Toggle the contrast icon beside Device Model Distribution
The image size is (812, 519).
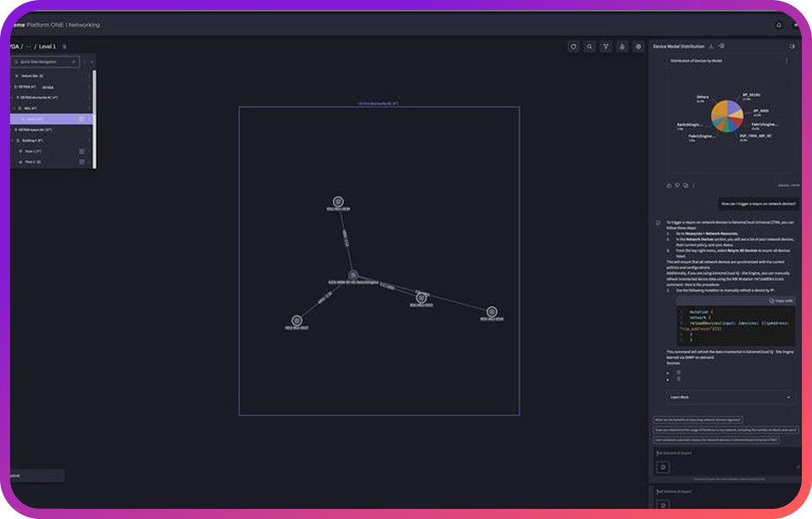click(x=792, y=46)
